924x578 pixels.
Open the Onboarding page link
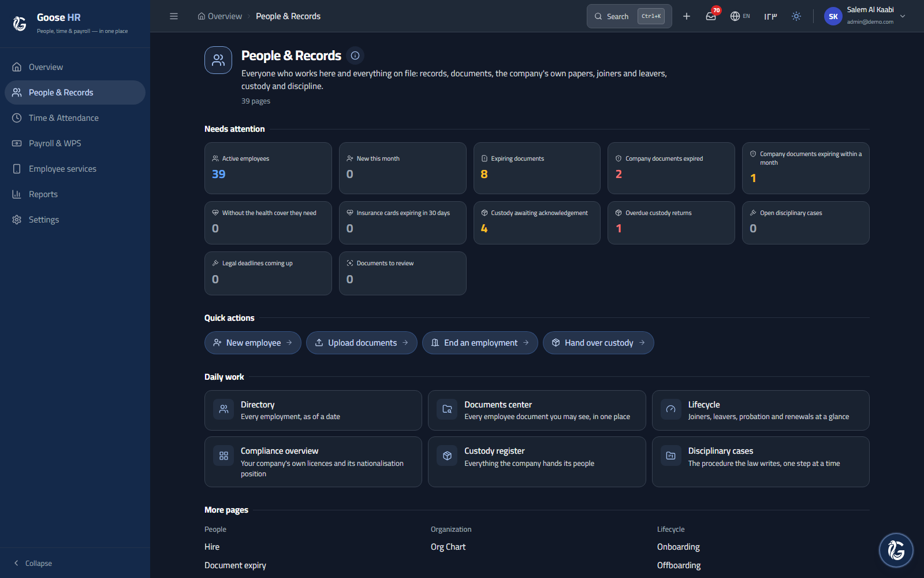[679, 547]
